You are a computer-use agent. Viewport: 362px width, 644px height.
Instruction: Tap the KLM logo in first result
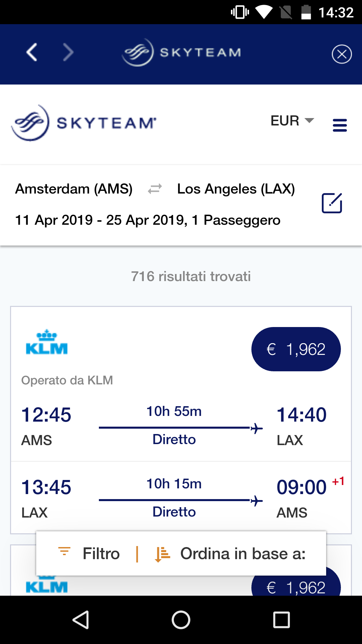point(47,342)
